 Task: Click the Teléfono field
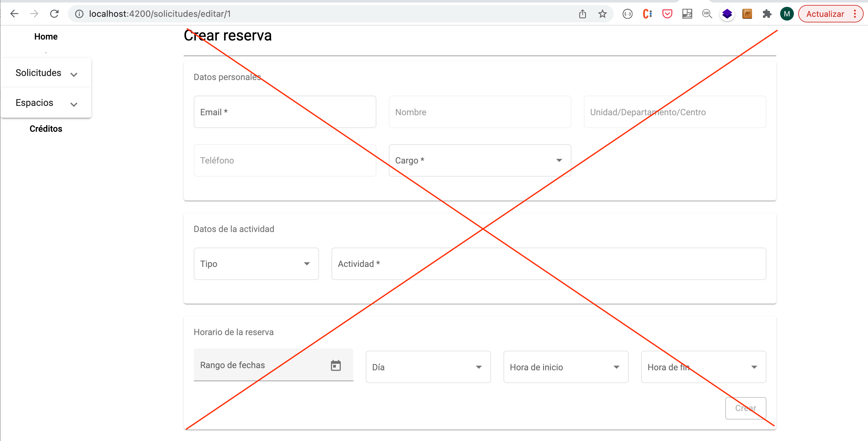pos(285,160)
